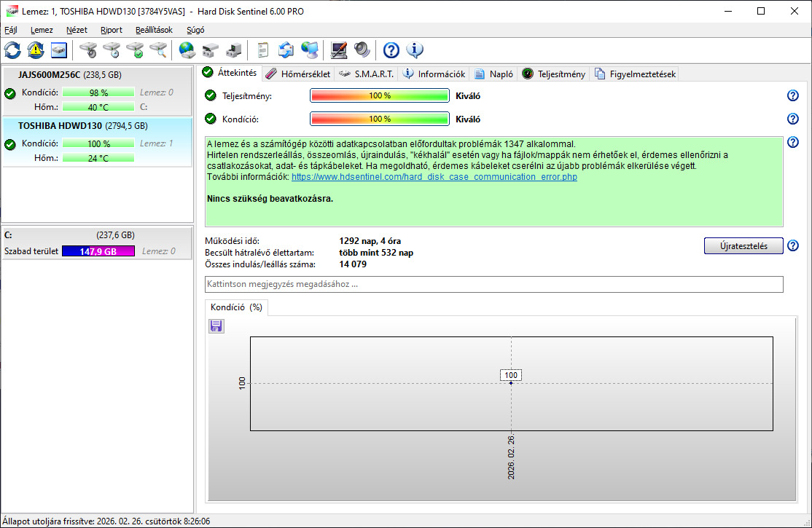This screenshot has width=812, height=528.
Task: Click the blue info bubble toolbar icon
Action: coord(415,50)
